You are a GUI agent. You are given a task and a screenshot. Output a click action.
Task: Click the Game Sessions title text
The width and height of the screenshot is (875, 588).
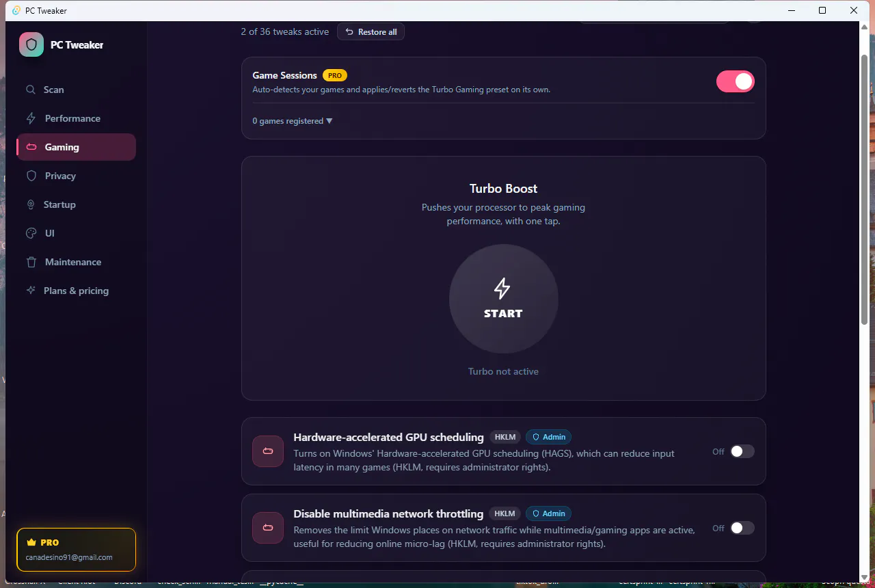pyautogui.click(x=285, y=75)
